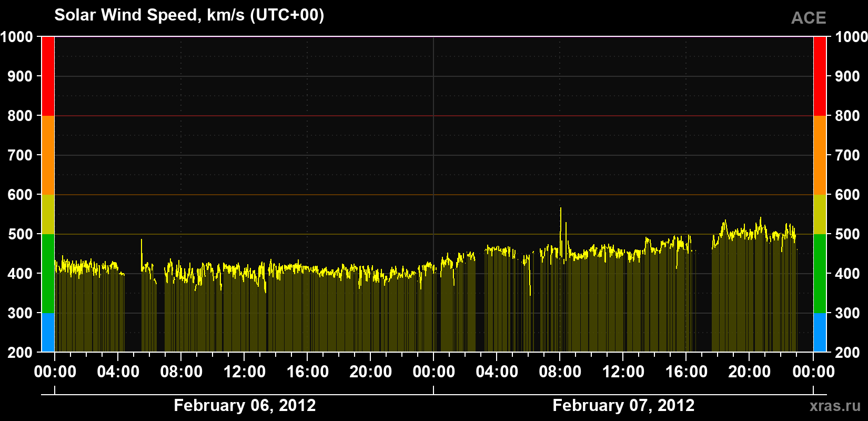Click the "Solar Wind Speed, km/s (UTC+00)" title
Image resolution: width=868 pixels, height=421 pixels.
coord(189,15)
